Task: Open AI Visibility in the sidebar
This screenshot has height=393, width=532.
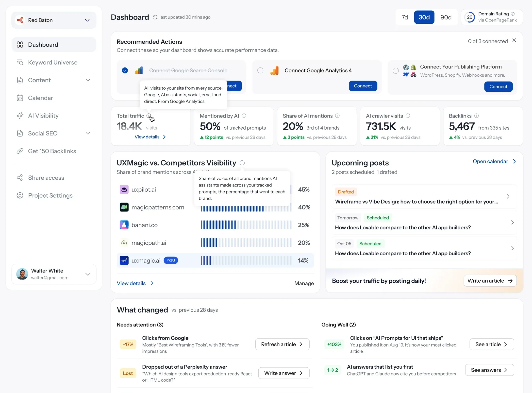Action: tap(54, 116)
